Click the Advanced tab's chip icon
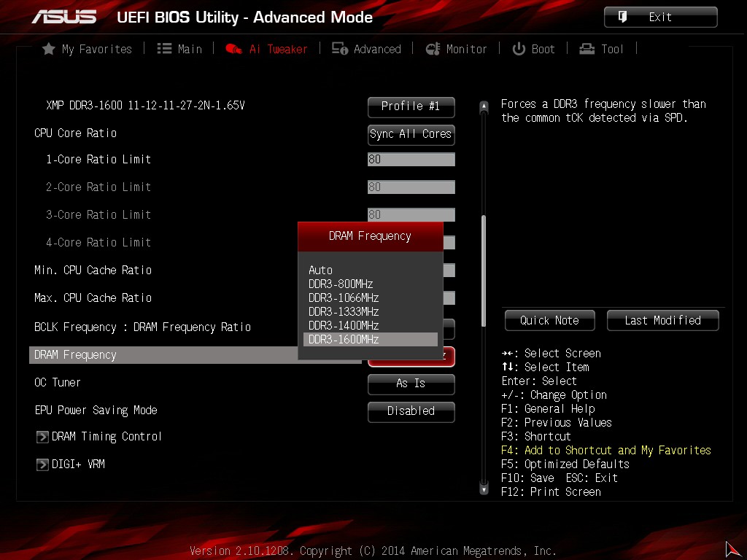 click(339, 49)
